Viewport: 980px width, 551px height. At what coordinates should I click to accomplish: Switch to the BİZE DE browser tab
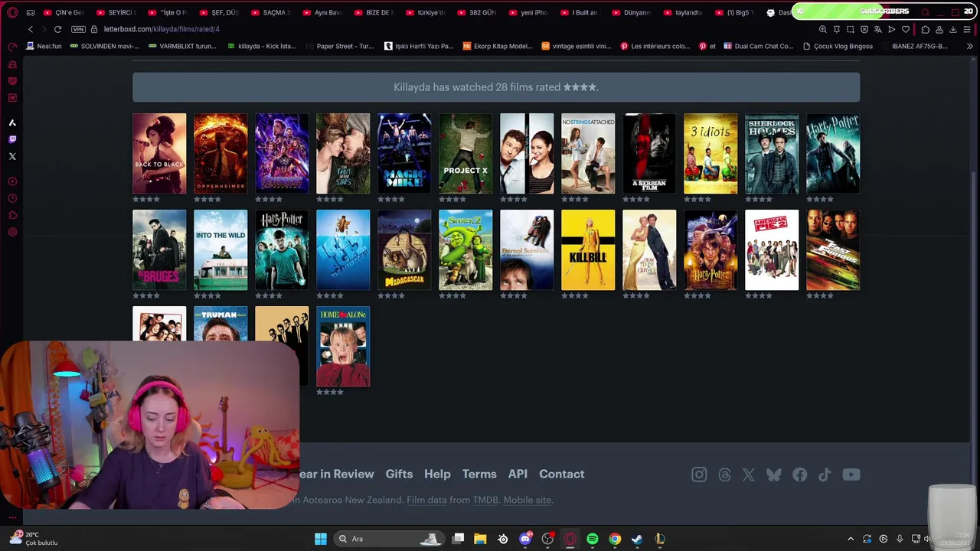(x=373, y=12)
